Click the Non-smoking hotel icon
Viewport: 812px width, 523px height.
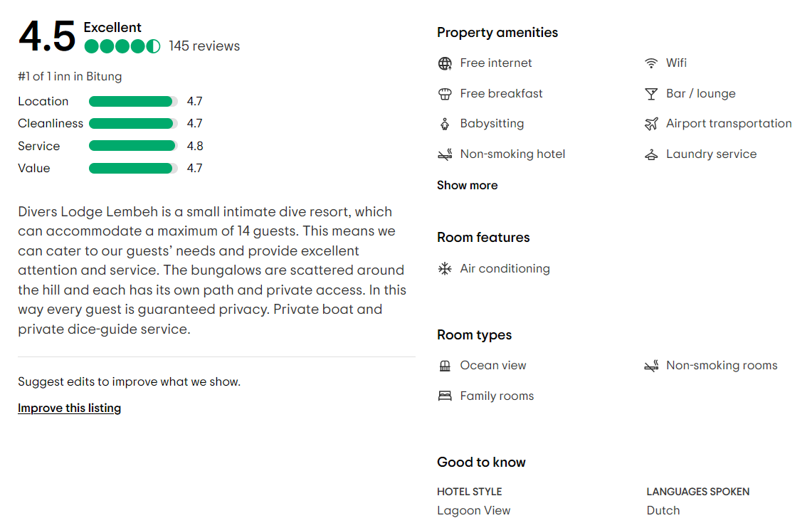pyautogui.click(x=445, y=154)
